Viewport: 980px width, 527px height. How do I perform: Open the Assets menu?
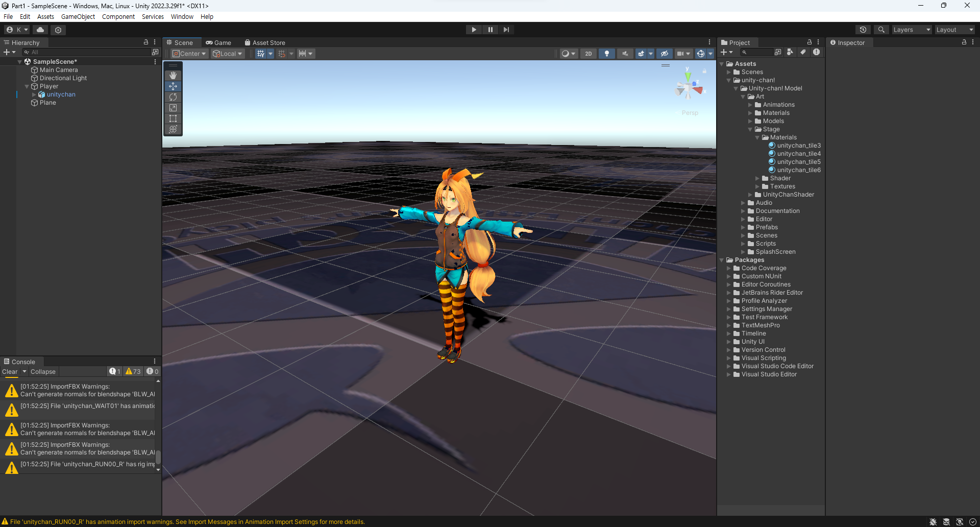(x=45, y=16)
